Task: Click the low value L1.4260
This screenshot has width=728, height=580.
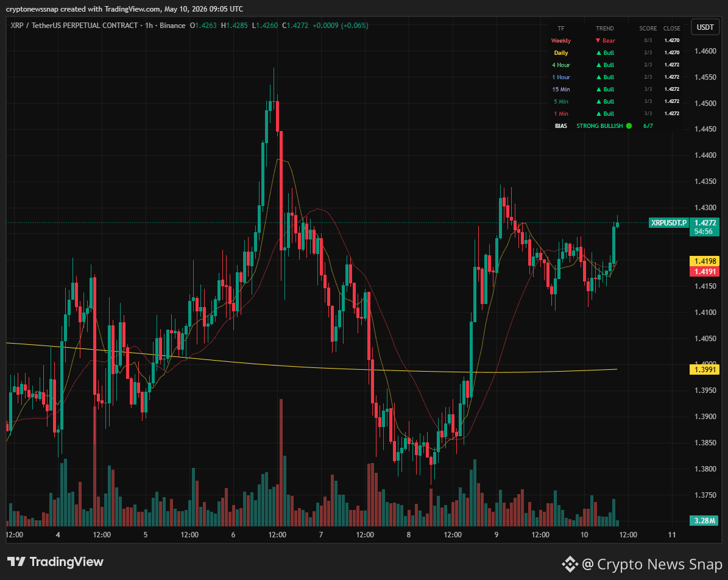Action: (x=264, y=26)
